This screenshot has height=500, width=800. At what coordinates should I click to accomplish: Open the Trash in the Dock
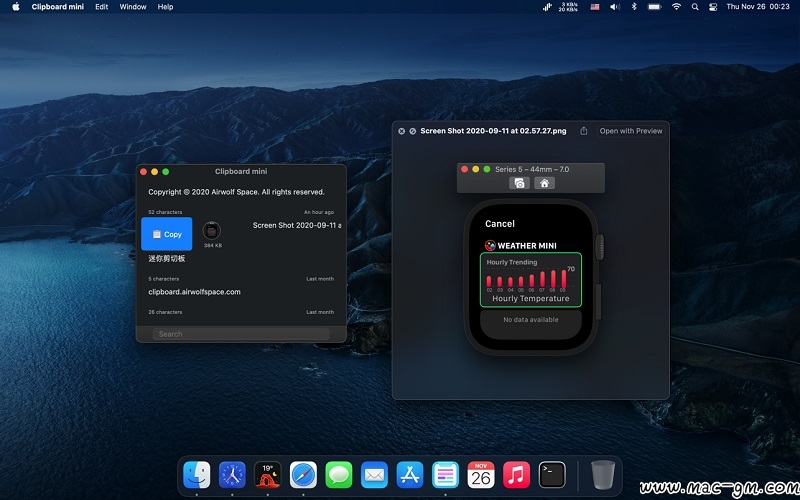(603, 474)
